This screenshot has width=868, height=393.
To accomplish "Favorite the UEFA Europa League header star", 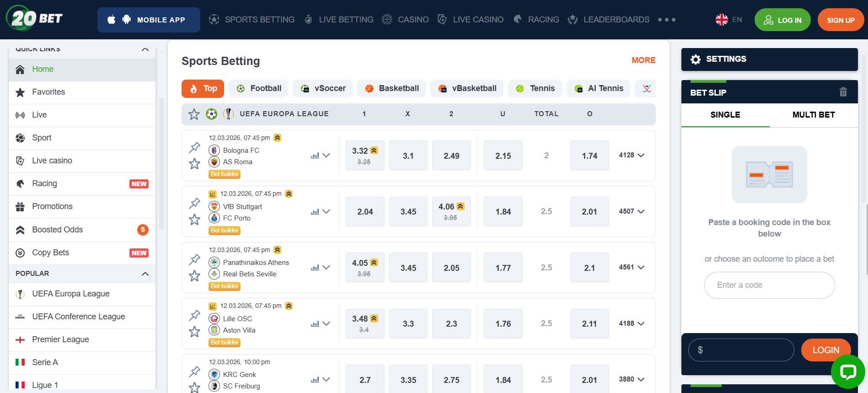I will (x=194, y=114).
